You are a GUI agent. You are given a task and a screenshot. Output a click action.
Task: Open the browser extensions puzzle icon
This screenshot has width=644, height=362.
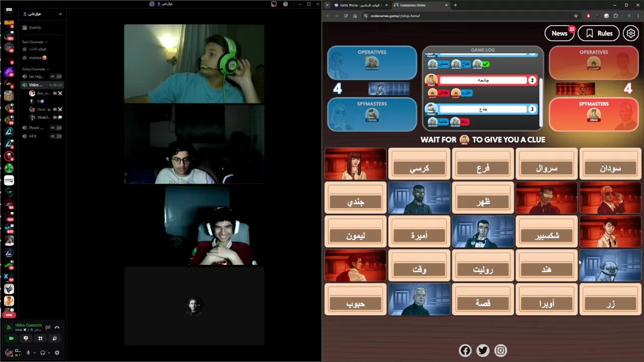click(615, 16)
